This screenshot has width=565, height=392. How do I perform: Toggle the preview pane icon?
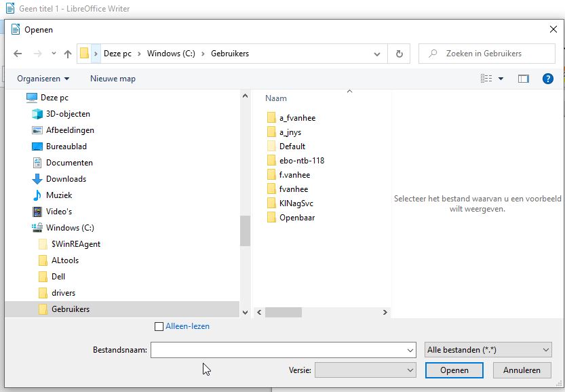click(x=523, y=79)
